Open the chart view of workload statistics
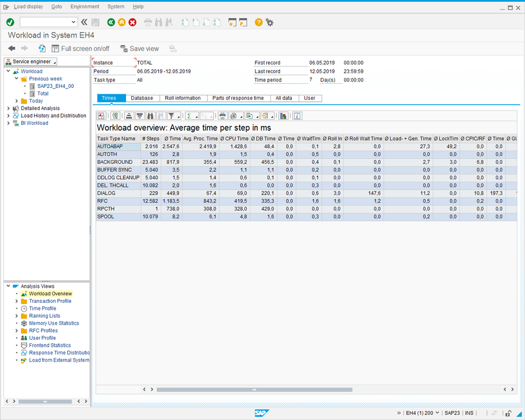Image resolution: width=525 pixels, height=420 pixels. pos(283,115)
